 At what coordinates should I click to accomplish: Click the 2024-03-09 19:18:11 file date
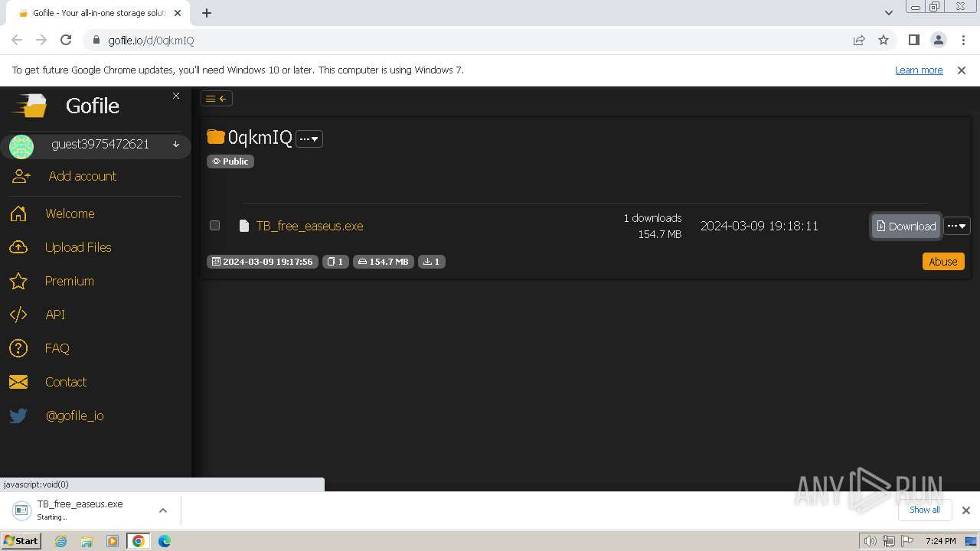759,226
